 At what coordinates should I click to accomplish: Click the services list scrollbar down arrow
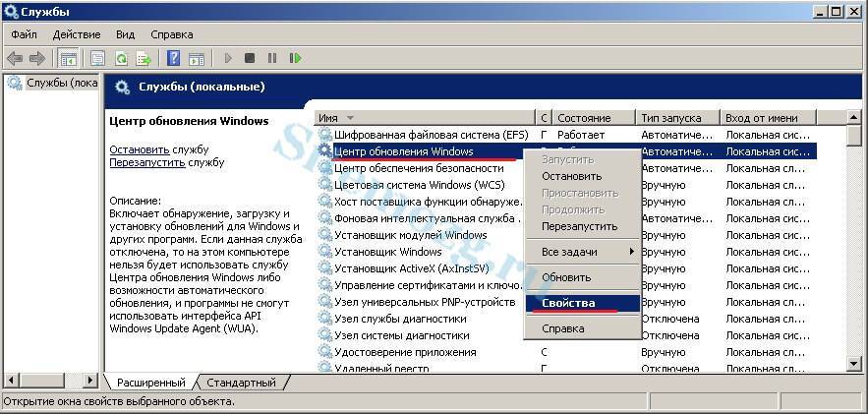click(854, 365)
